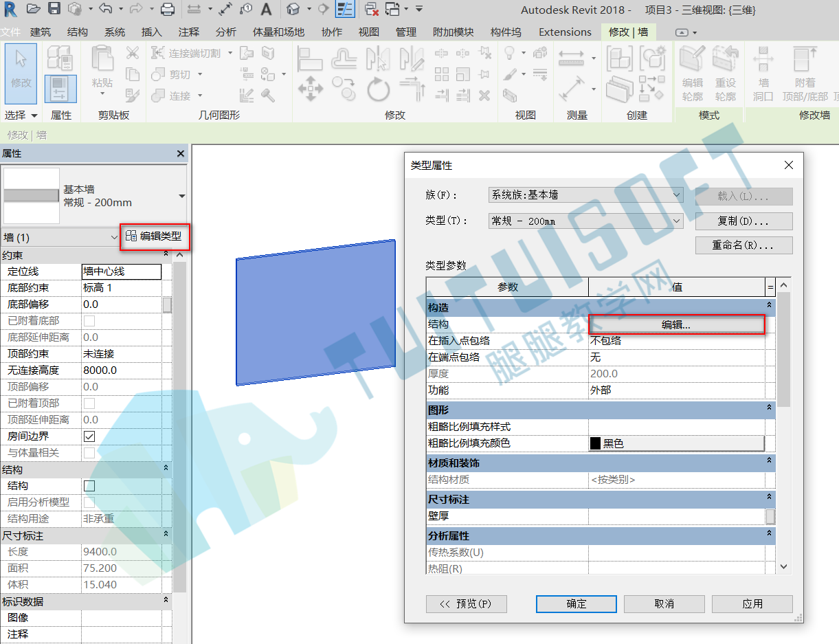
Task: Switch to the 视图 ribbon tab
Action: [x=369, y=32]
